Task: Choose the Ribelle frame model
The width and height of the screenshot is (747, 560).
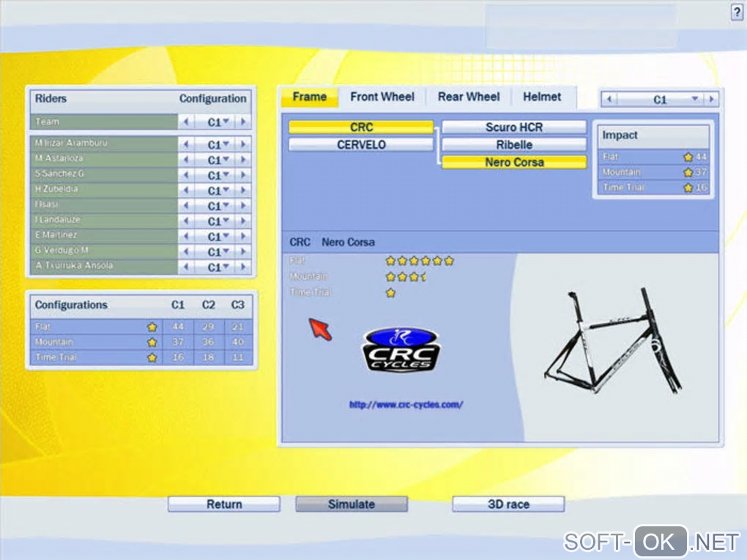Action: tap(514, 145)
